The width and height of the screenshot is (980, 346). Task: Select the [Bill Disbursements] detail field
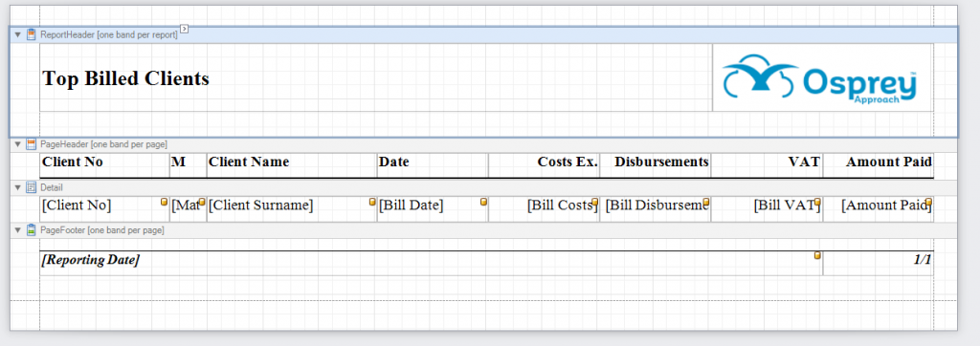(655, 208)
